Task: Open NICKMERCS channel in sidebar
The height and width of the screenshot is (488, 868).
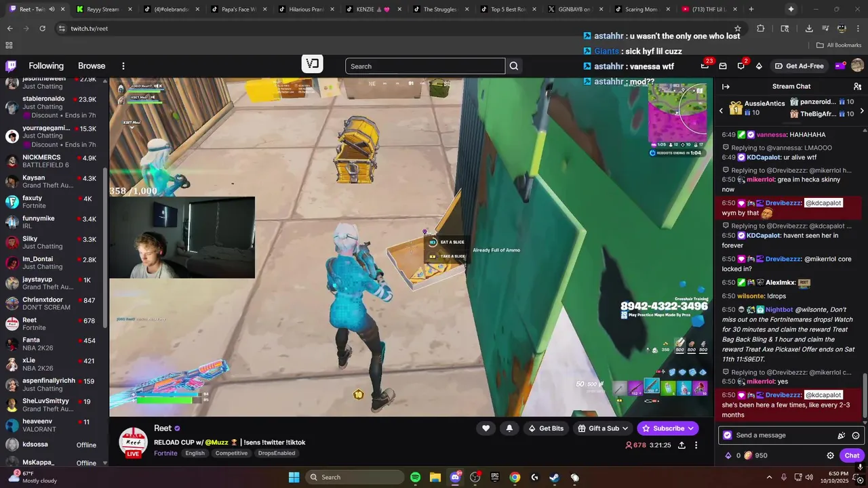Action: [54, 162]
